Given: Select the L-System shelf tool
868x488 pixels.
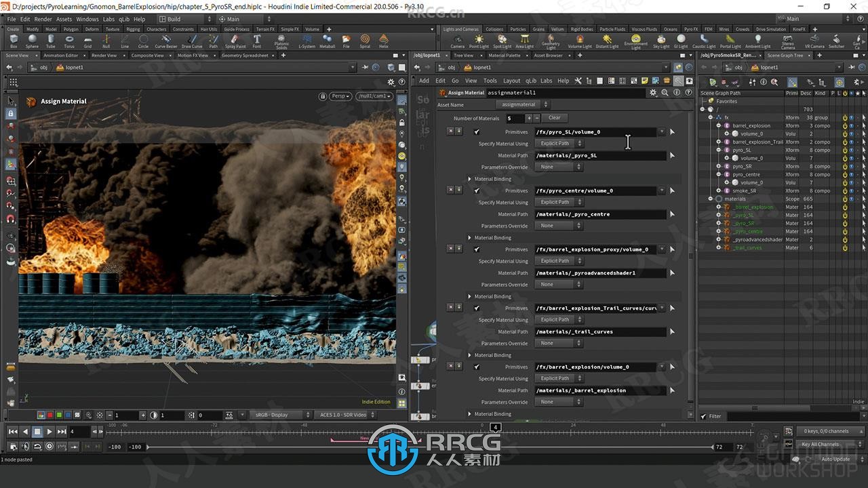Looking at the screenshot, I should pyautogui.click(x=307, y=41).
